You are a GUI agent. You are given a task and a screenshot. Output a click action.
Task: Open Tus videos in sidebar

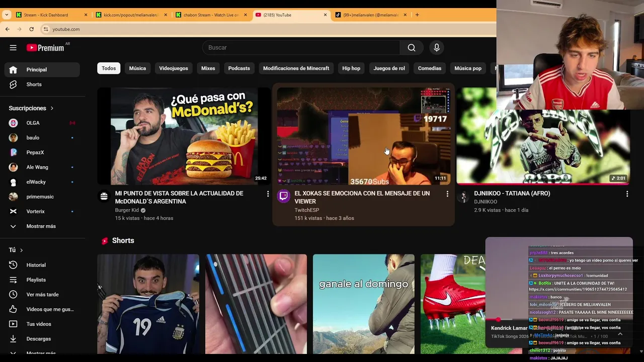coord(42,324)
